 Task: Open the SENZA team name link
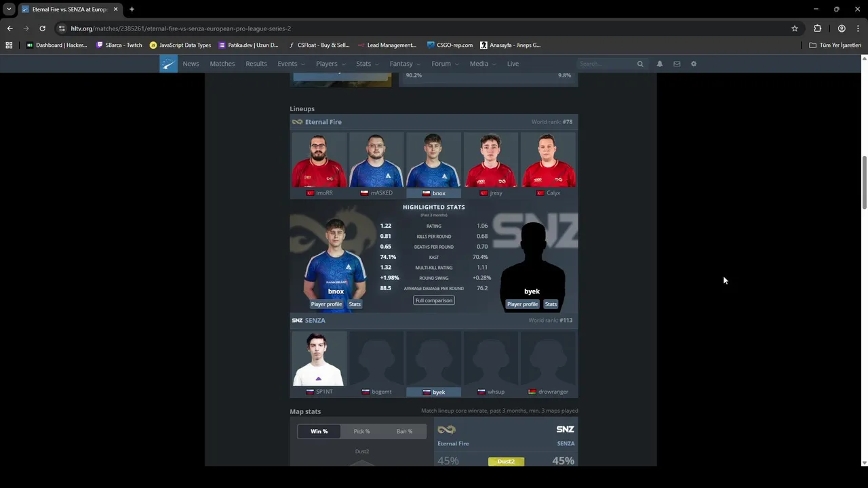[x=315, y=321]
